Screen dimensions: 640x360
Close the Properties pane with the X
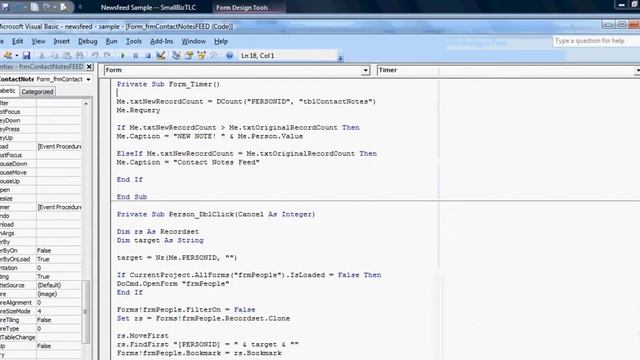89,67
